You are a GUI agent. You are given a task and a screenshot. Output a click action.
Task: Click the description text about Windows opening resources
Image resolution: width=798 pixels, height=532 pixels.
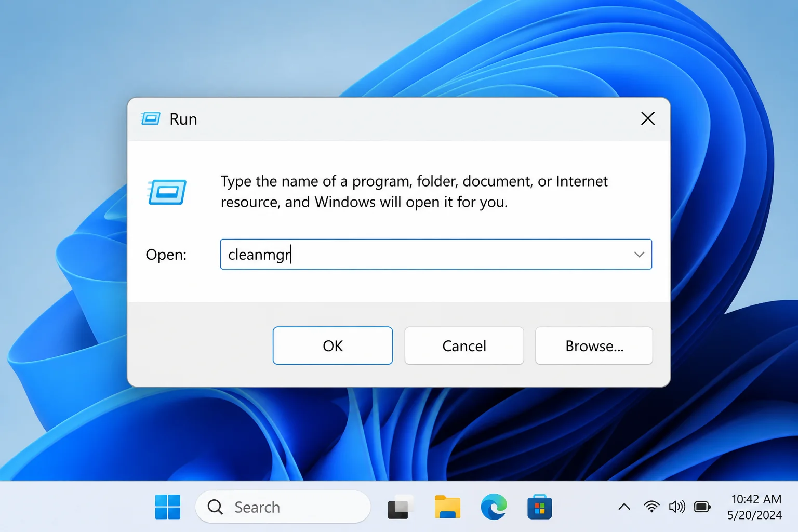coord(414,192)
